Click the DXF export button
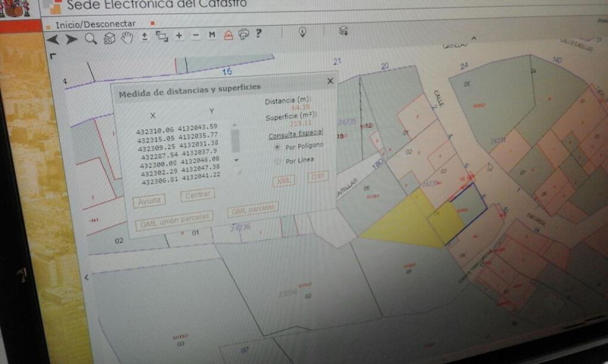Screen dimensions: 608x364 click(x=318, y=176)
